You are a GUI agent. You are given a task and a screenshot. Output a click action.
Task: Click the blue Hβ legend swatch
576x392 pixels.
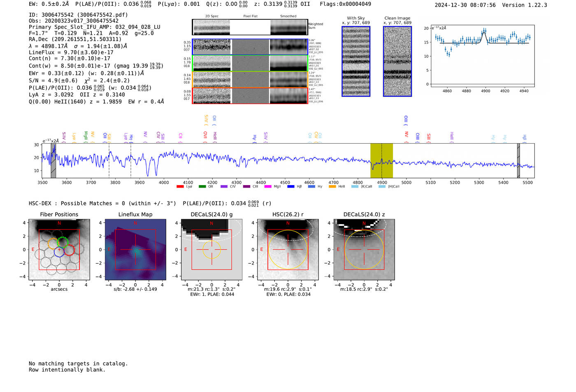click(x=291, y=187)
